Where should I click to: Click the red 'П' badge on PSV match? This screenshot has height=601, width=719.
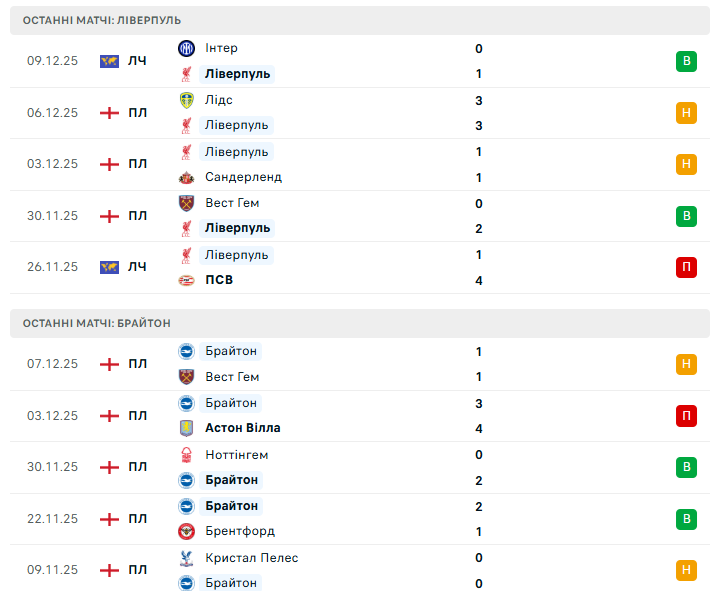[686, 267]
